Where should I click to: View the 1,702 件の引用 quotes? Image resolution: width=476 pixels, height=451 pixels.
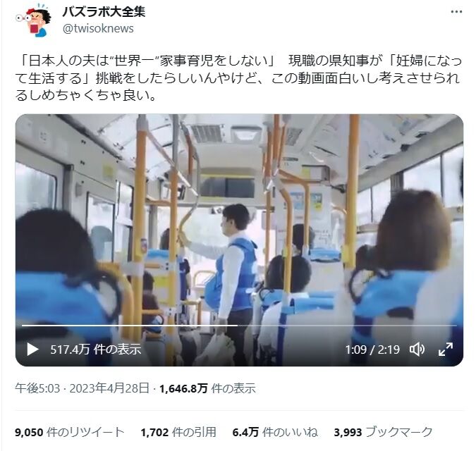[x=178, y=432]
